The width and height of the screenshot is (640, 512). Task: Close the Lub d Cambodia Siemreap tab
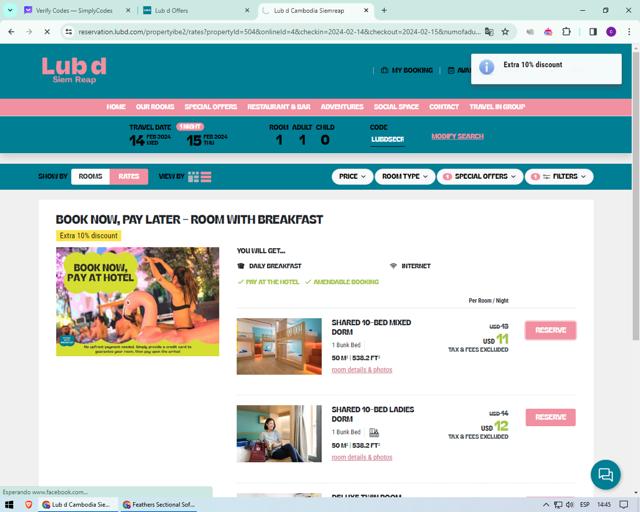[366, 11]
